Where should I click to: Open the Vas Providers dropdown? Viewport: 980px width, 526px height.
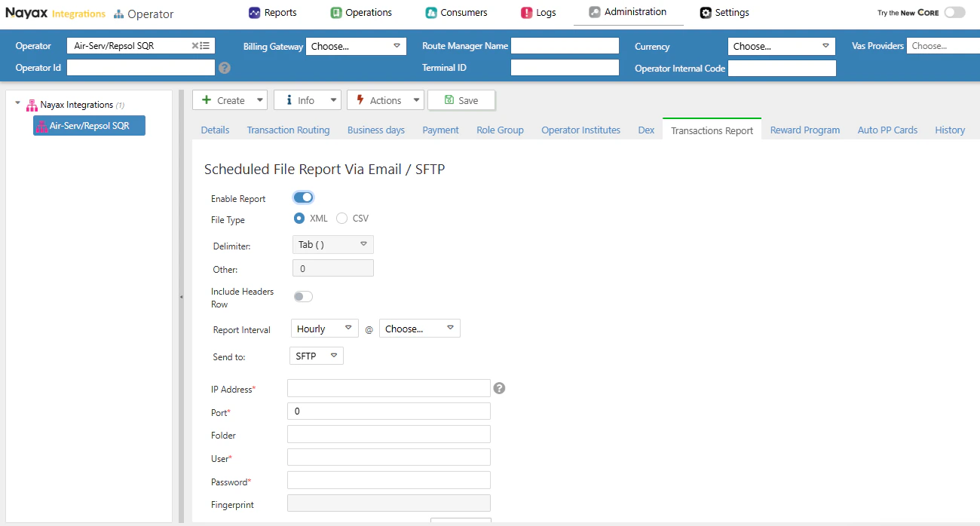tap(943, 46)
